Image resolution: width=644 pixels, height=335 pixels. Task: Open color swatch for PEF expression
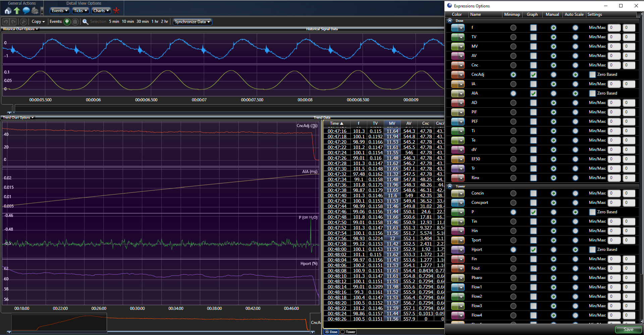458,121
